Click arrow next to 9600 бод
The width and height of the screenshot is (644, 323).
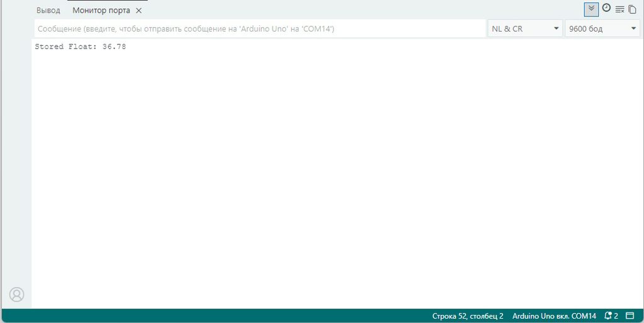(633, 28)
